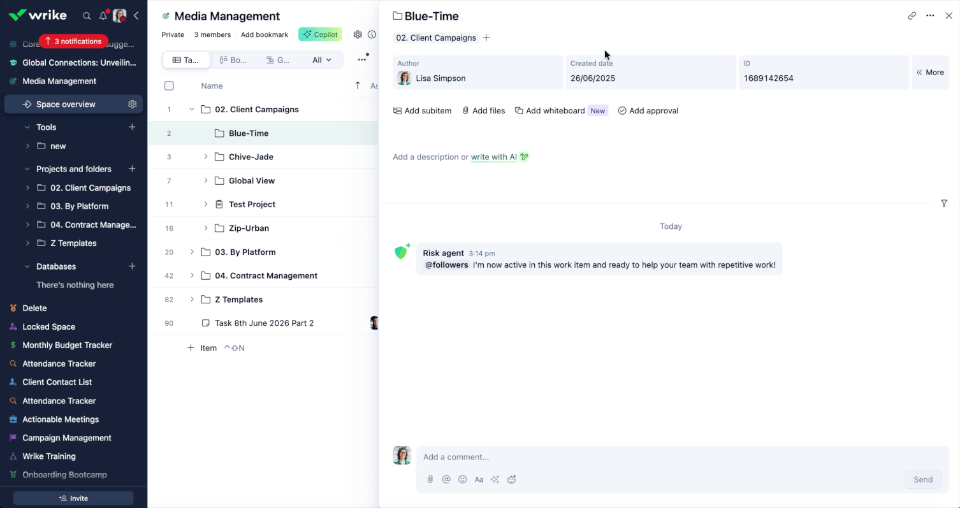Add item to Projects and folders
Screen dimensions: 960x508
pyautogui.click(x=132, y=168)
